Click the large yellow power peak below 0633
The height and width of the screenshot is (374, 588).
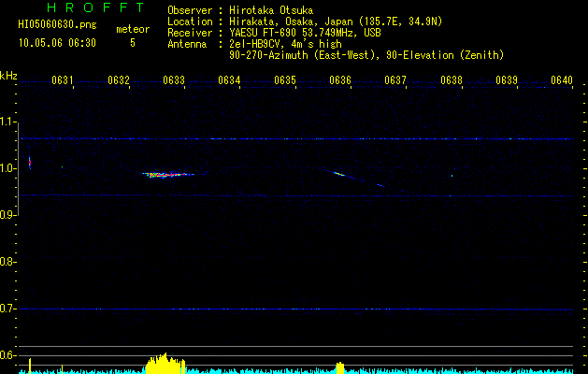click(x=165, y=364)
